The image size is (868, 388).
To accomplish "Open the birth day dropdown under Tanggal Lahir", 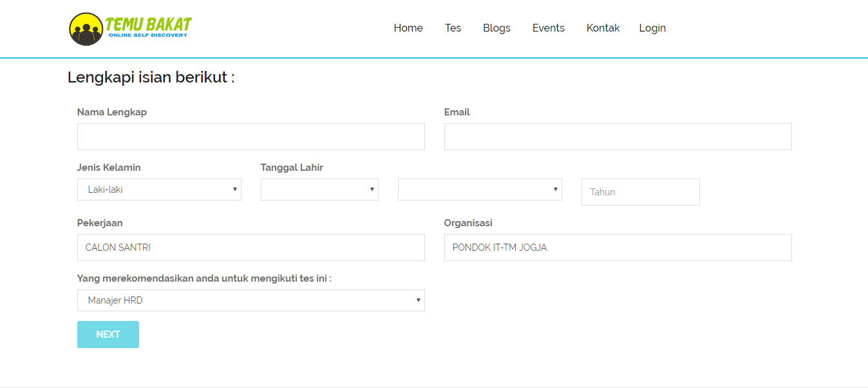I will [x=319, y=189].
